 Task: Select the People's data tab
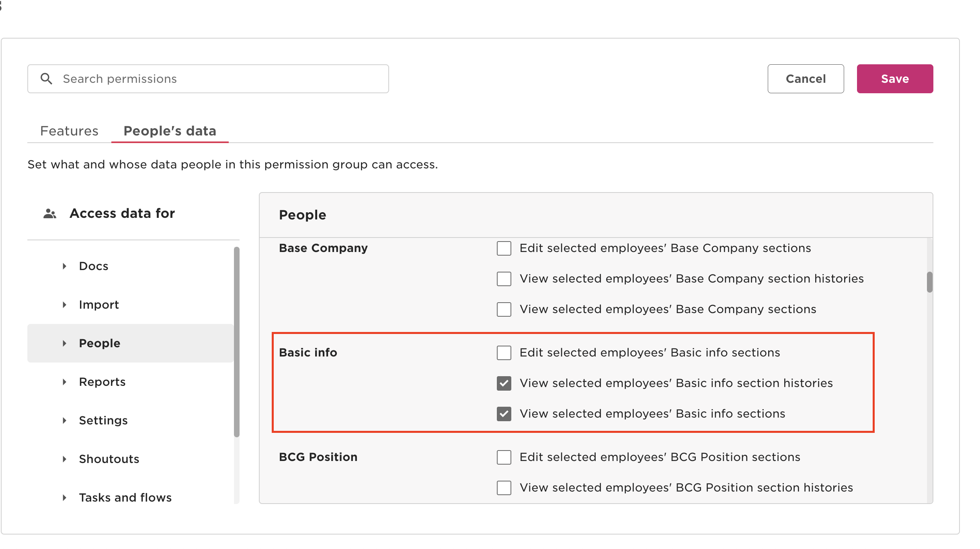(170, 131)
